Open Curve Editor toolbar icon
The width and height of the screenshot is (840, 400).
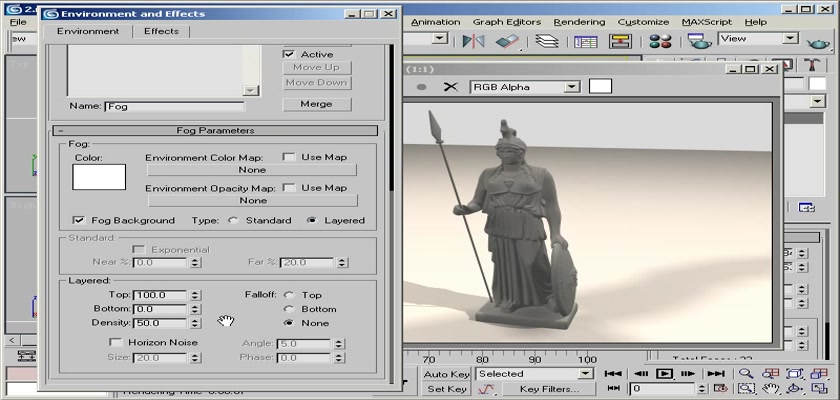click(x=586, y=41)
